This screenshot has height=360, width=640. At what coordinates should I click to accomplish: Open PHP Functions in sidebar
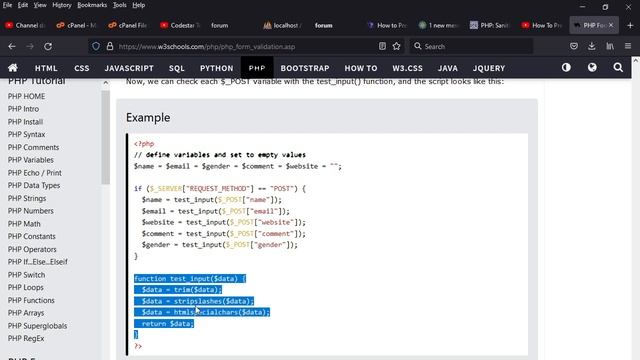(31, 300)
